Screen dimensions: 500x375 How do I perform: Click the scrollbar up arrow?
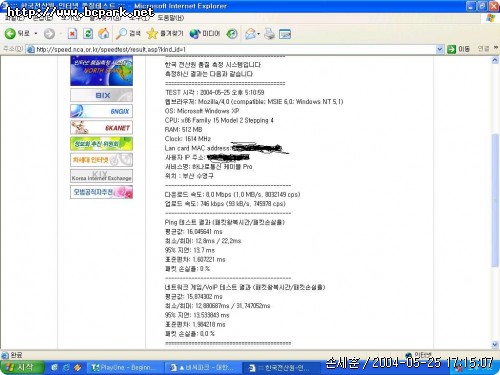pyautogui.click(x=495, y=60)
